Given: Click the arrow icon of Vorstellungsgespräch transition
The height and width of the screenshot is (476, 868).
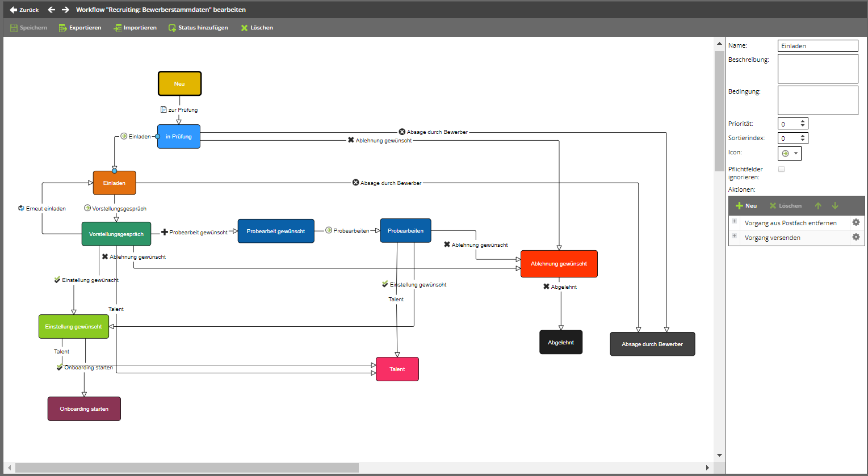Looking at the screenshot, I should tap(87, 208).
